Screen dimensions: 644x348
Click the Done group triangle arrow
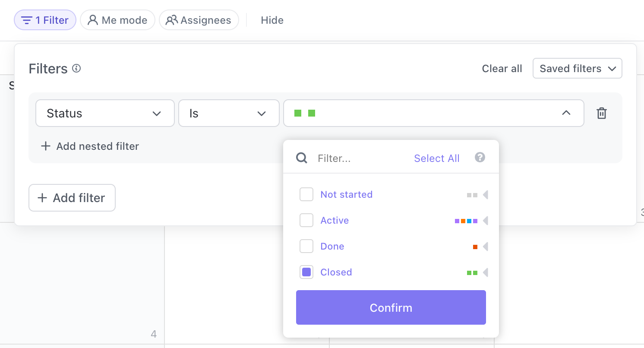[x=486, y=247]
